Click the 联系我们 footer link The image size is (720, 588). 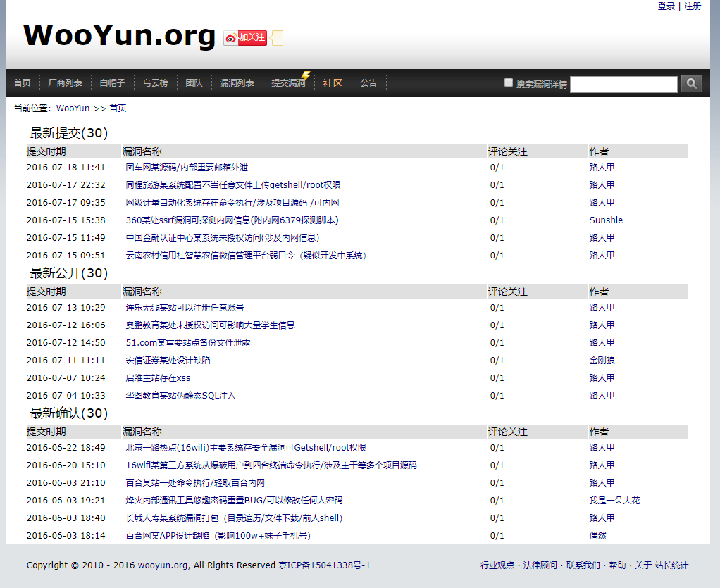click(583, 565)
